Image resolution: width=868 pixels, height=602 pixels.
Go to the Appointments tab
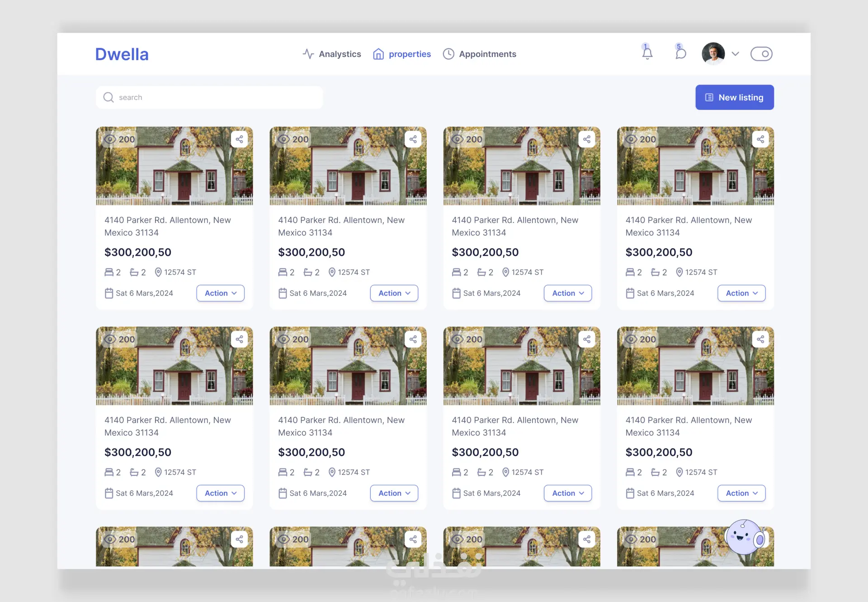(479, 54)
